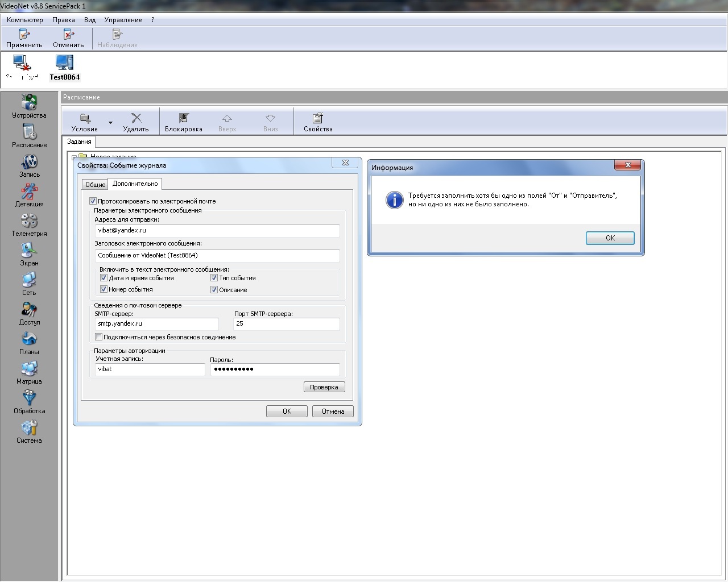728x582 pixels.
Task: Open the Устройства section in sidebar
Action: pos(29,106)
